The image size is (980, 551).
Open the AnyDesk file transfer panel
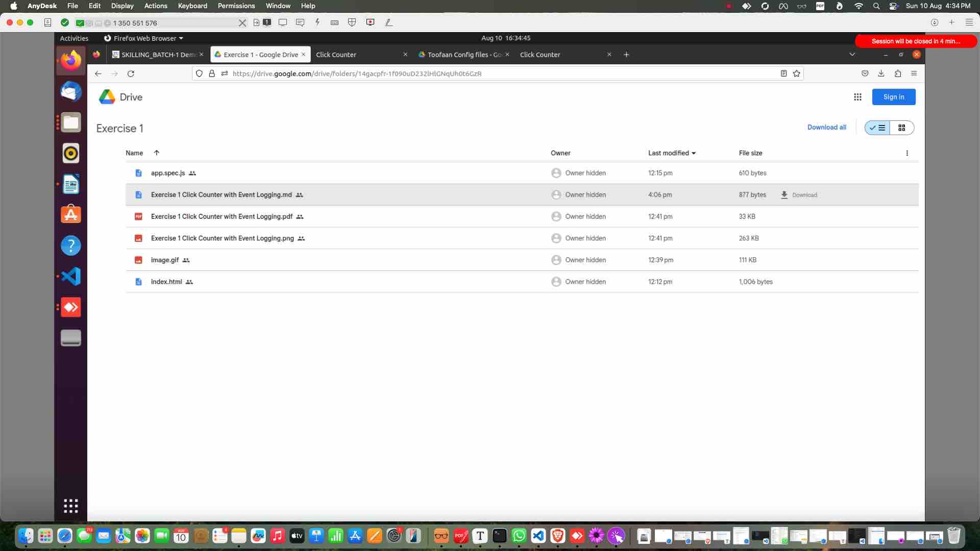(256, 22)
